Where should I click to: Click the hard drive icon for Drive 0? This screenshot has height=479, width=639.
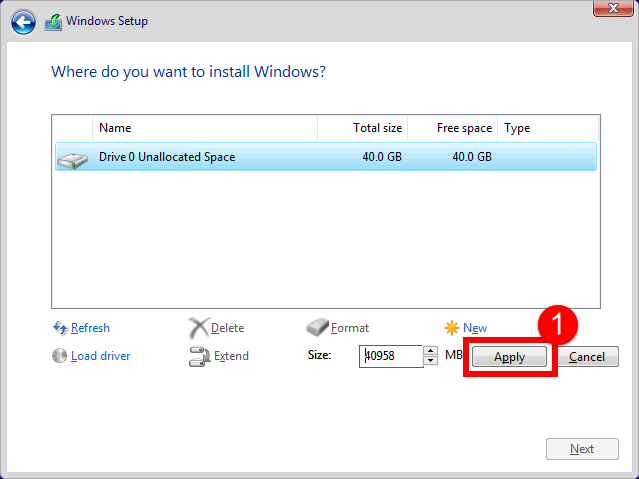point(73,160)
